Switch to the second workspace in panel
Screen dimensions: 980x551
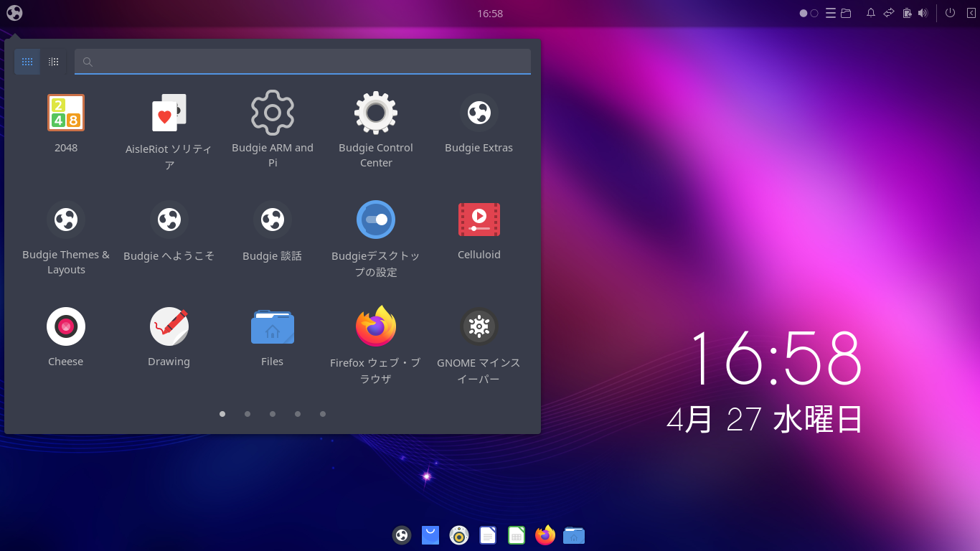click(814, 13)
